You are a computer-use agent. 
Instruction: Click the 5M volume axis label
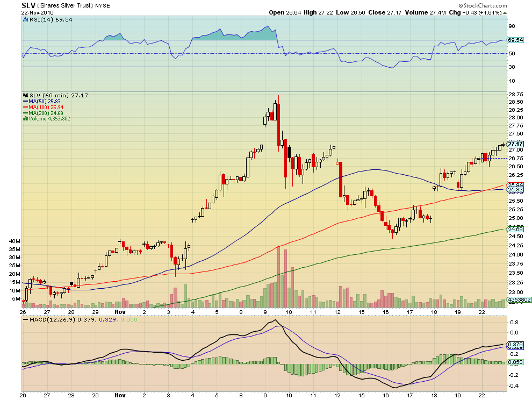point(16,299)
